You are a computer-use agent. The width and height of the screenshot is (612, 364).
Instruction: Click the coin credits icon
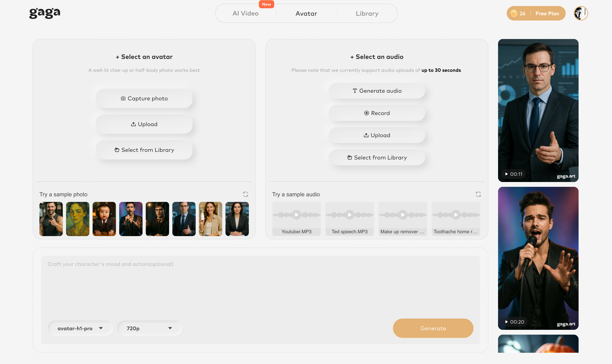point(514,13)
